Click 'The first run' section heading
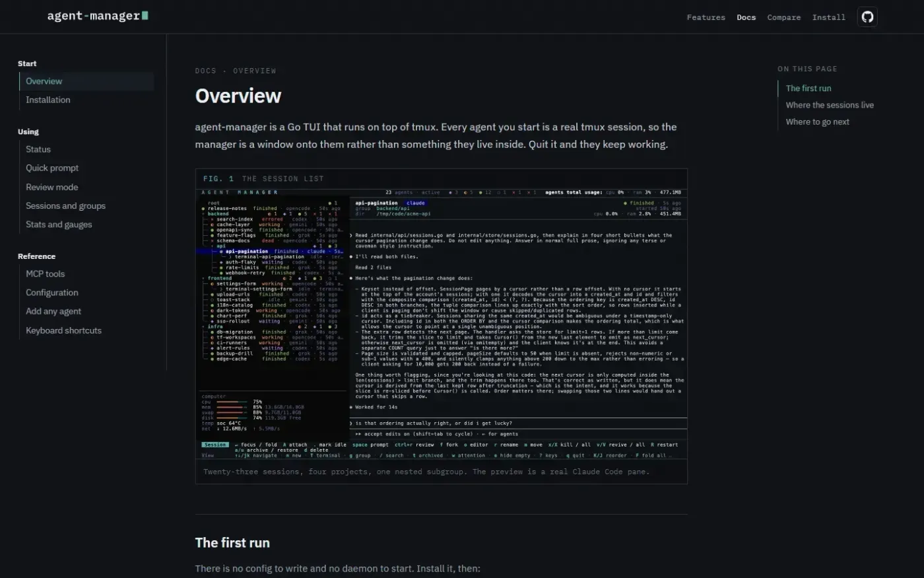Screen dimensions: 924x578 pos(232,542)
